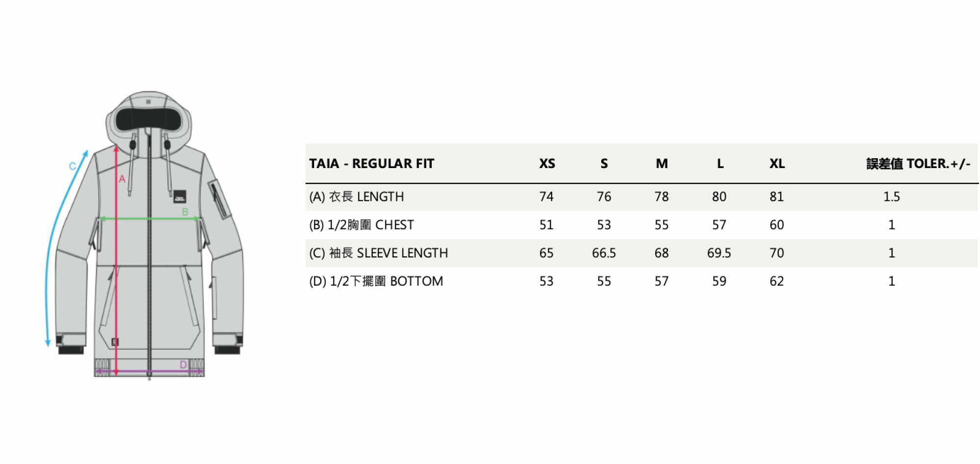Click the 1.5 tolerance value
Screen dimensions: 980x464
(891, 197)
